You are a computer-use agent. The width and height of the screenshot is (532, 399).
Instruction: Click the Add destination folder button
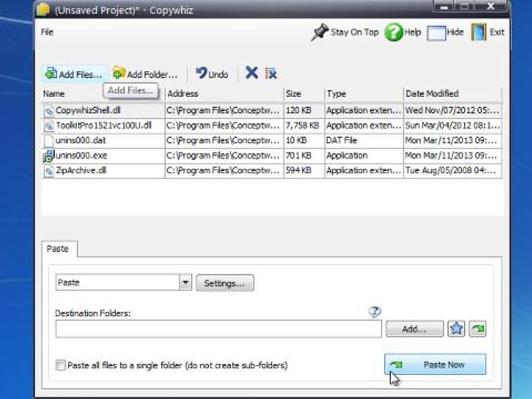click(414, 329)
